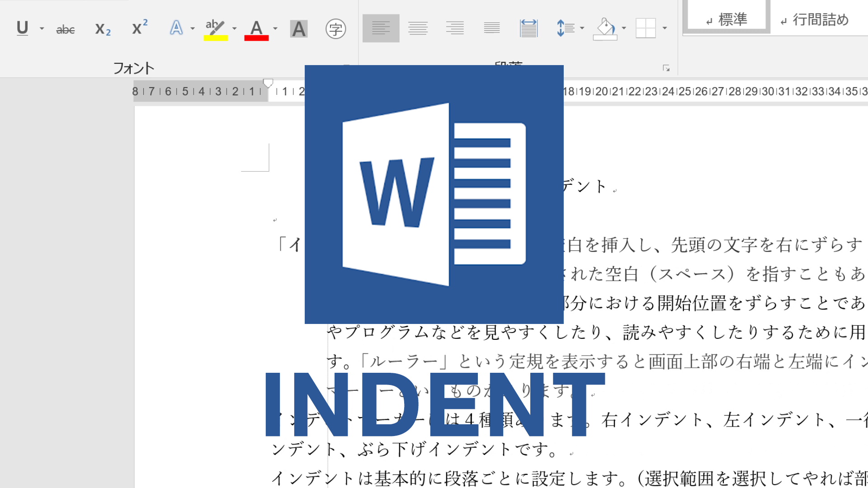Image resolution: width=868 pixels, height=488 pixels.
Task: Click the enclosed characters icon
Action: [x=335, y=29]
